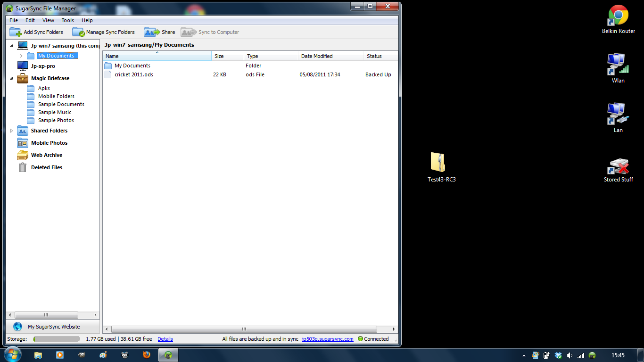Screen dimensions: 644x362
Task: Click the volume speaker tray icon
Action: click(570, 355)
